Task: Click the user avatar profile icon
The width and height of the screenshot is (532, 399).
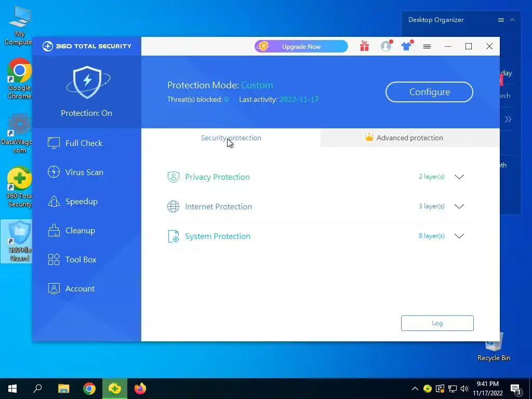Action: [x=386, y=46]
